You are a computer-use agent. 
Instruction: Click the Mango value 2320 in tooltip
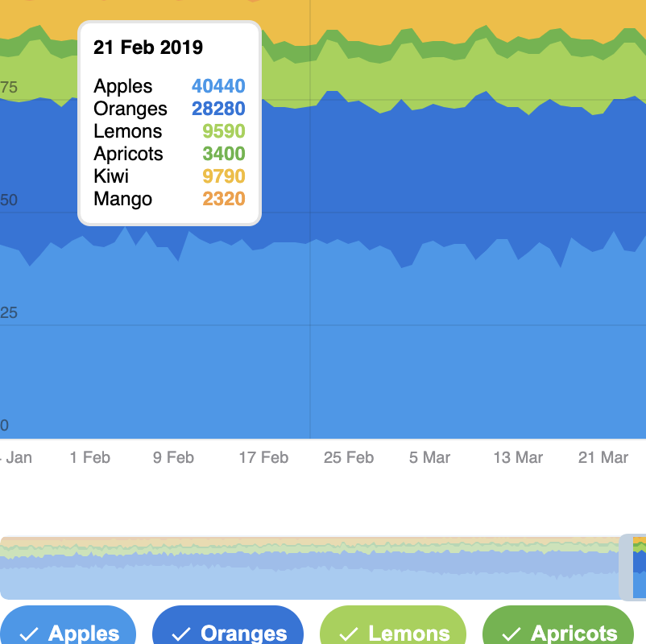tap(224, 199)
